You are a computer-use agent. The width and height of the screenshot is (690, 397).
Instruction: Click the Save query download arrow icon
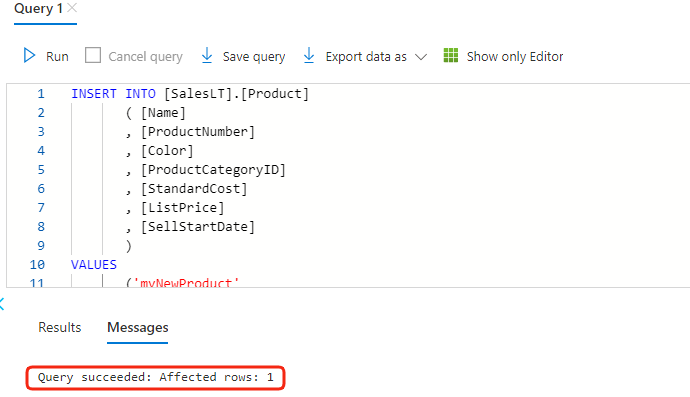[207, 55]
